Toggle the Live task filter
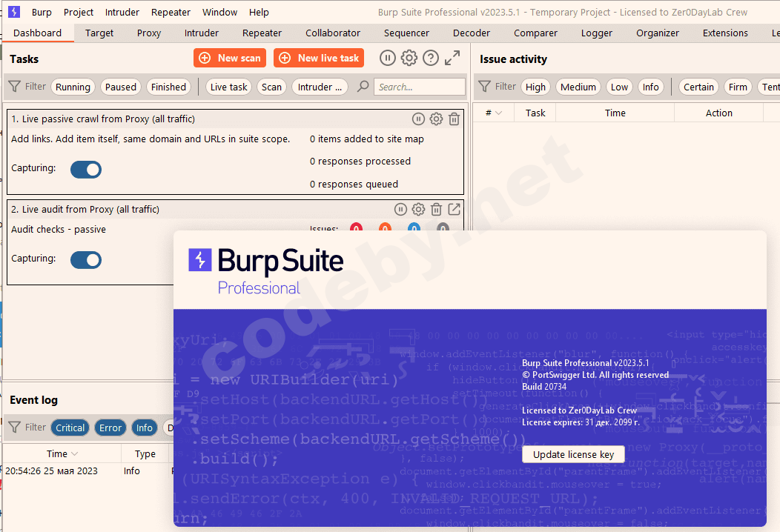This screenshot has height=532, width=780. click(x=229, y=87)
